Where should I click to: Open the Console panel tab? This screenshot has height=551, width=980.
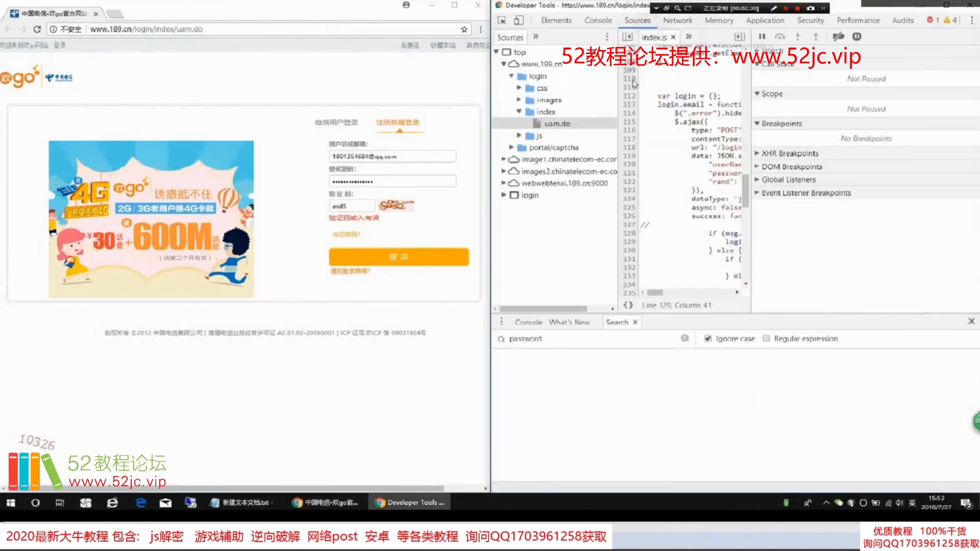coord(598,20)
